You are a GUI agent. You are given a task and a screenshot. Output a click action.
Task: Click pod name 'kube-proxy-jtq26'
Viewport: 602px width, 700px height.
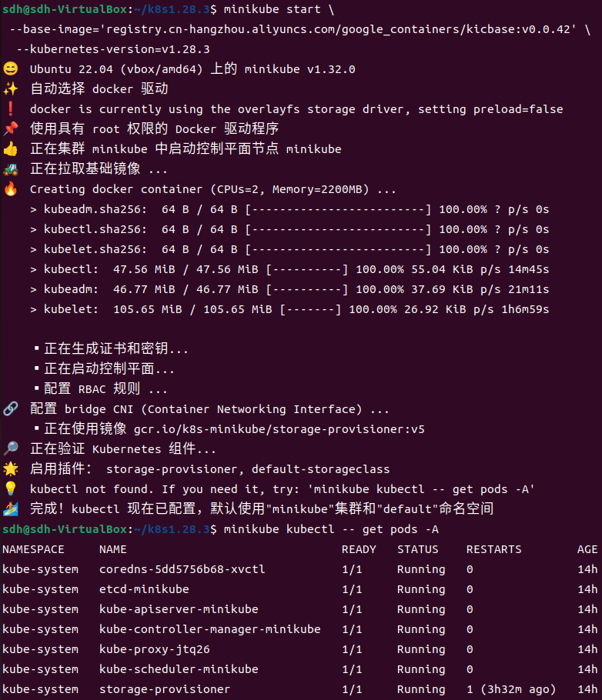(x=155, y=649)
